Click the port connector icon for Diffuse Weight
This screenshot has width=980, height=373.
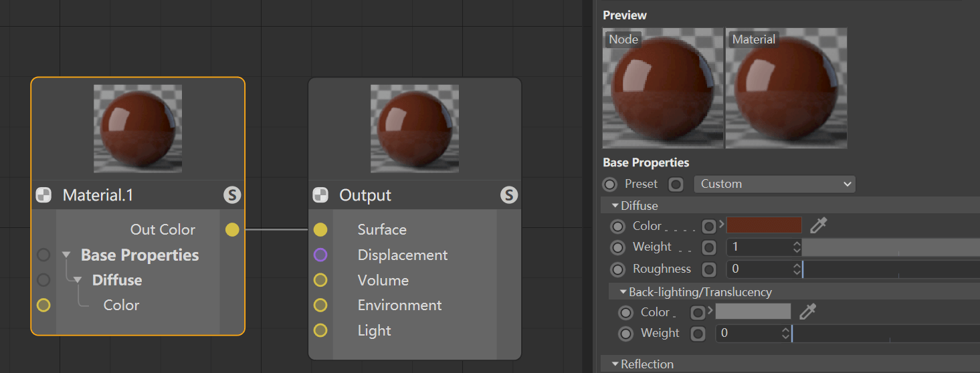click(x=708, y=247)
